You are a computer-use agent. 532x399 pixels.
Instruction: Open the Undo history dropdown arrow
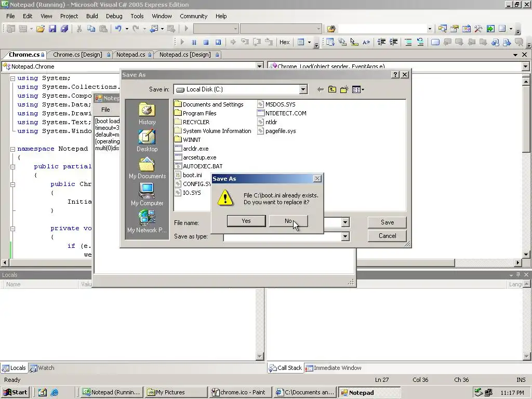[127, 29]
